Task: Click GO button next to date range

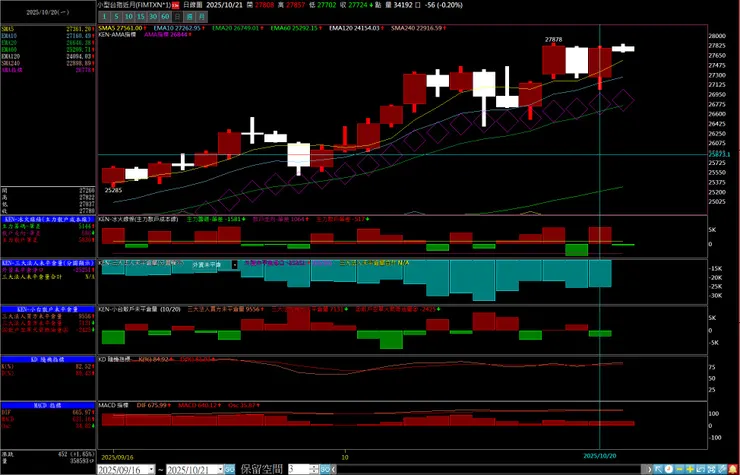Action: pyautogui.click(x=229, y=469)
